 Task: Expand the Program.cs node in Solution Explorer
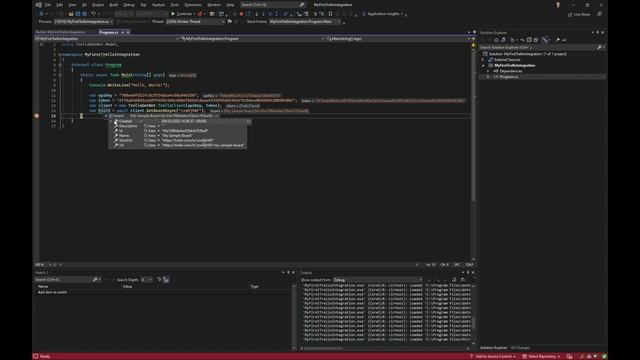(488, 77)
